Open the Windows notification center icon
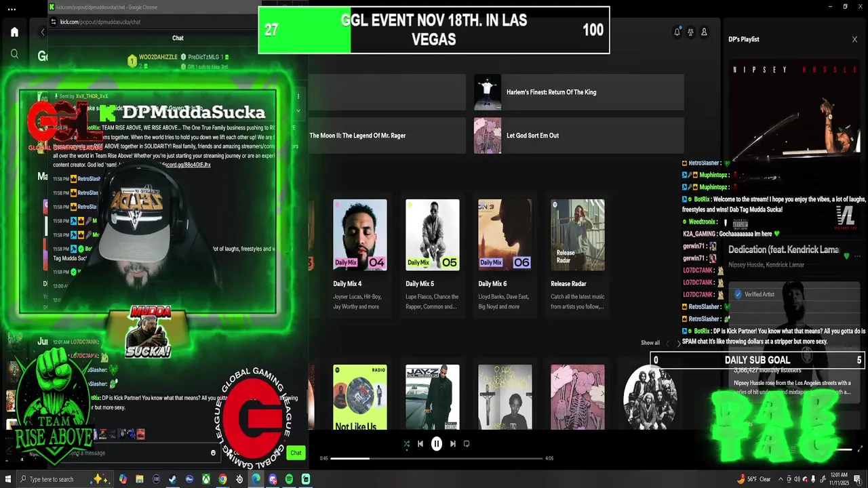 (858, 479)
